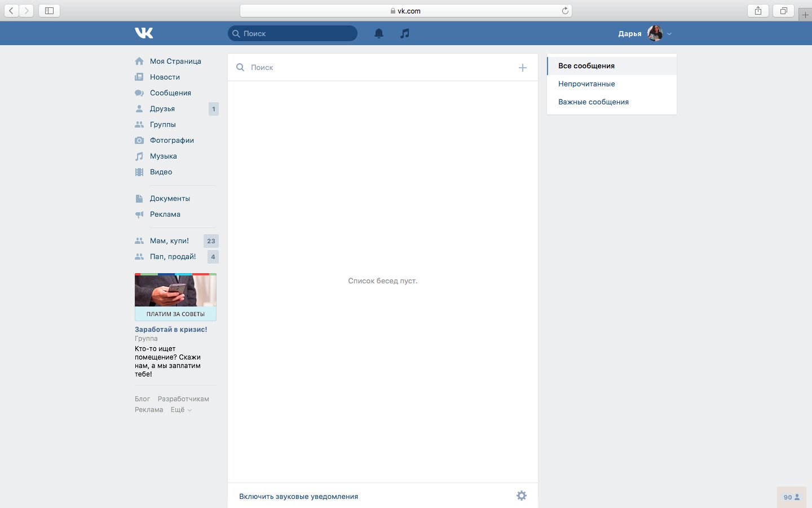Click the people icon beside Группы

click(139, 124)
